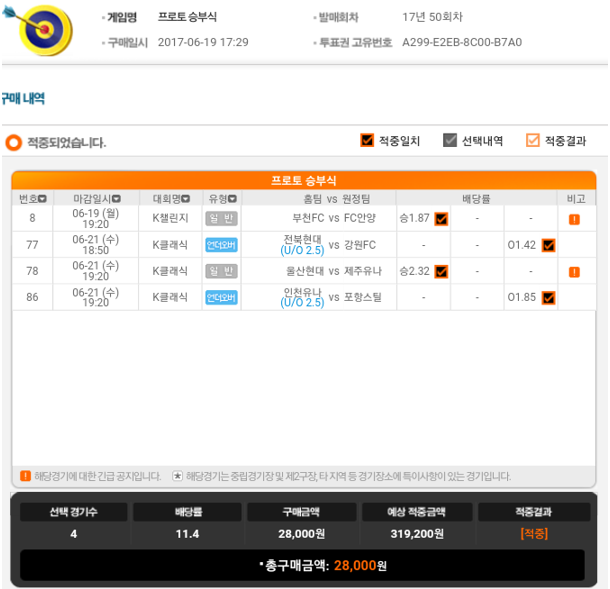This screenshot has height=589, width=610.
Task: Toggle O1.42 checkbox for 전북현대 match
Action: (549, 245)
